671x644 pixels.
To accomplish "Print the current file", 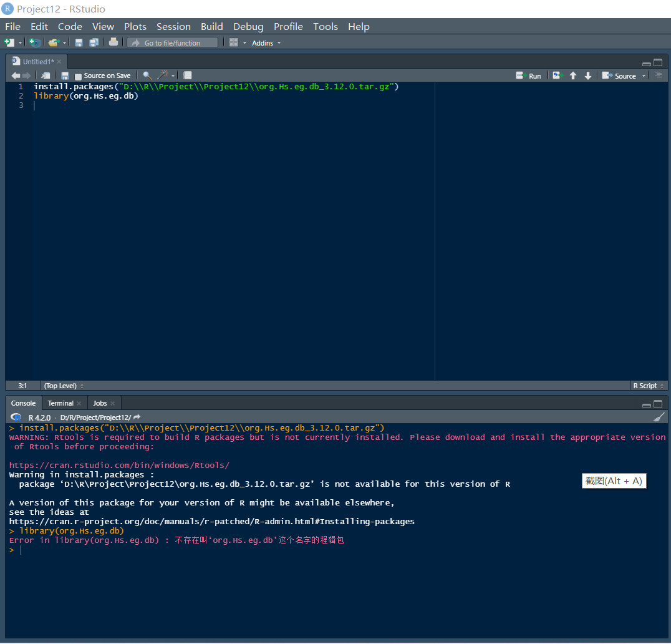I will click(113, 42).
